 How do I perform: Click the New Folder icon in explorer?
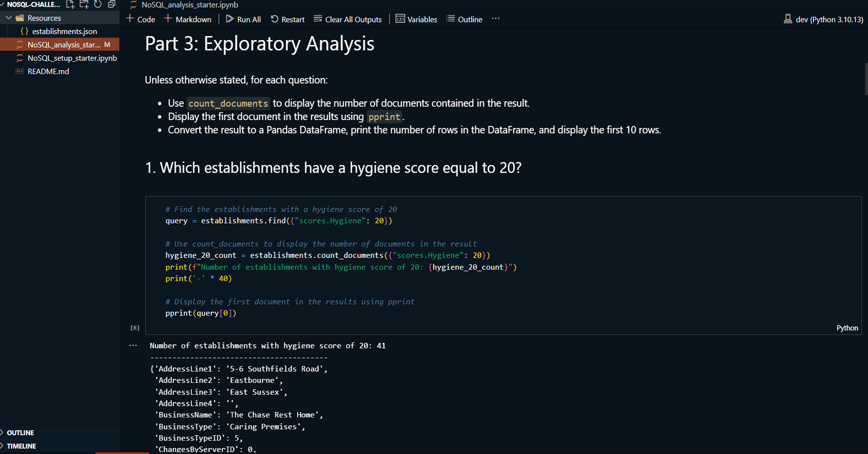[x=84, y=5]
